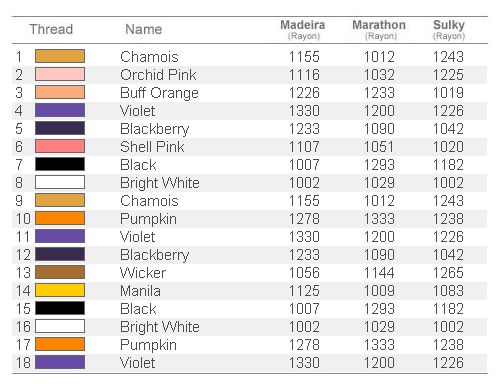Select the Black swatch in row 15
This screenshot has height=384, width=500.
pyautogui.click(x=60, y=308)
